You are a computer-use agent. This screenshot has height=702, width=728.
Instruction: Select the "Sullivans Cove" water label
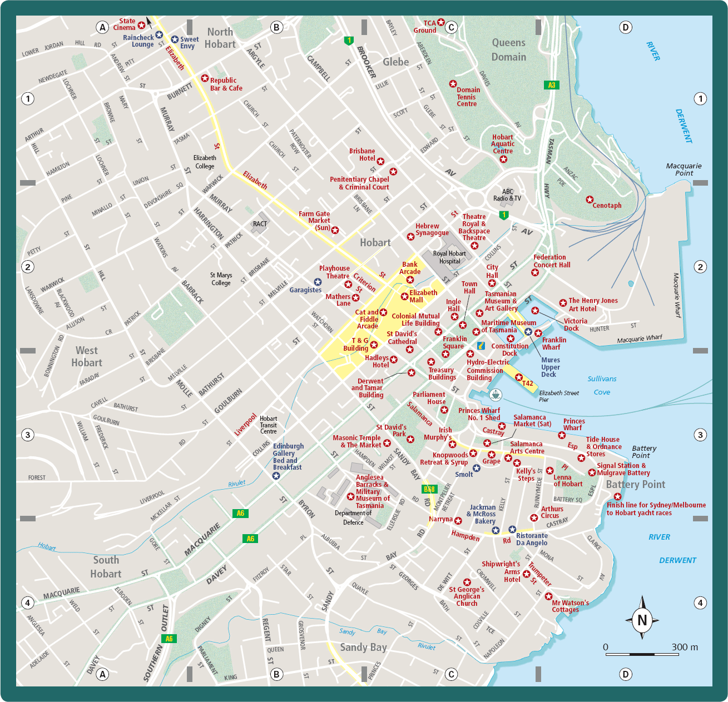pos(602,385)
